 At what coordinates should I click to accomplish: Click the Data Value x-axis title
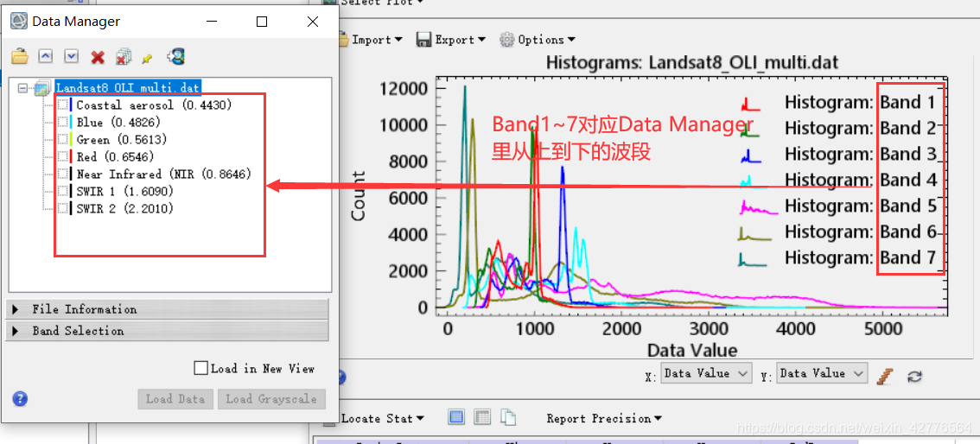pyautogui.click(x=692, y=349)
